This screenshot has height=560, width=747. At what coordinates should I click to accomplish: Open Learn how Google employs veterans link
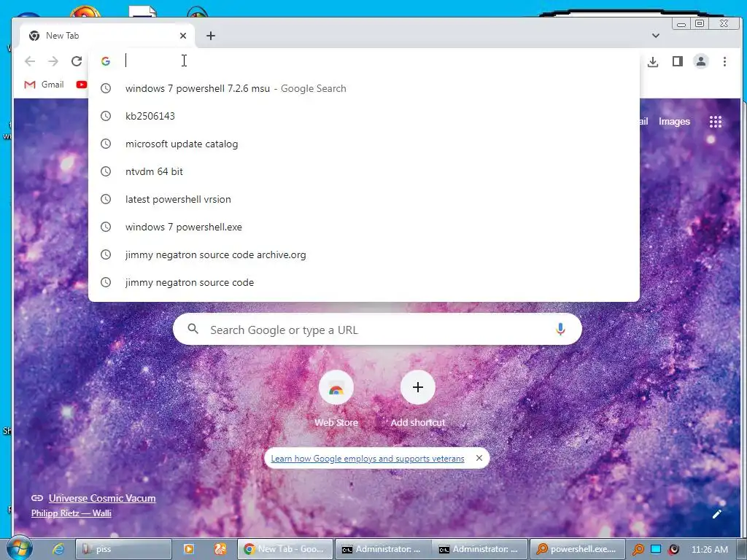pyautogui.click(x=368, y=458)
